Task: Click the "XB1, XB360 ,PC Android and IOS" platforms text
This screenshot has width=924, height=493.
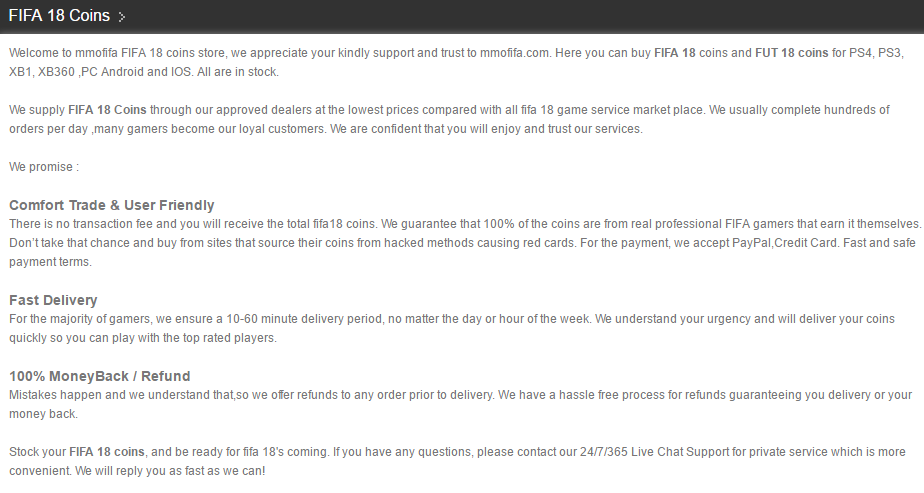Action: 101,72
